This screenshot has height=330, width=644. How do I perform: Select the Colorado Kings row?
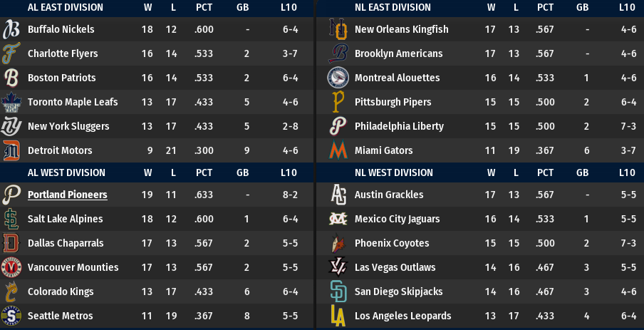coord(157,292)
